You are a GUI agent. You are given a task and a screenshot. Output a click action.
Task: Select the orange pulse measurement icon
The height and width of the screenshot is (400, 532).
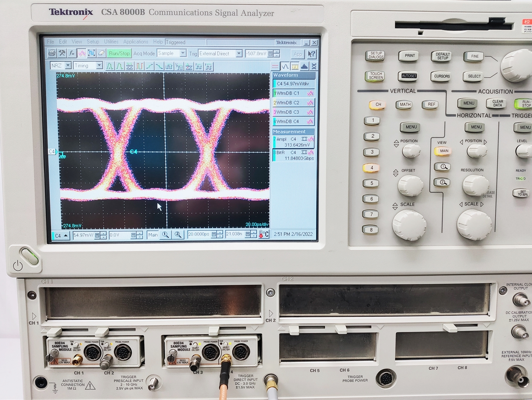tap(139, 66)
